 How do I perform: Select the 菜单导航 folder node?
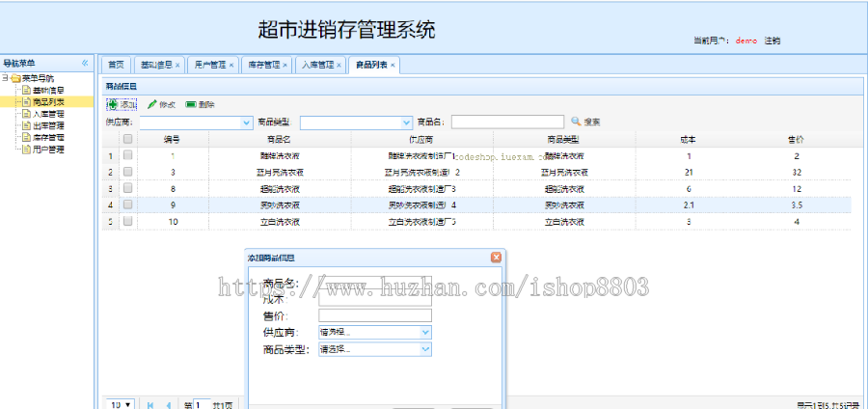pos(38,78)
